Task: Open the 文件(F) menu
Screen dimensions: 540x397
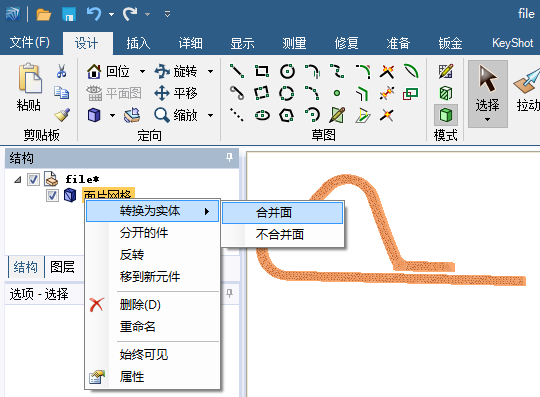Action: pos(30,43)
